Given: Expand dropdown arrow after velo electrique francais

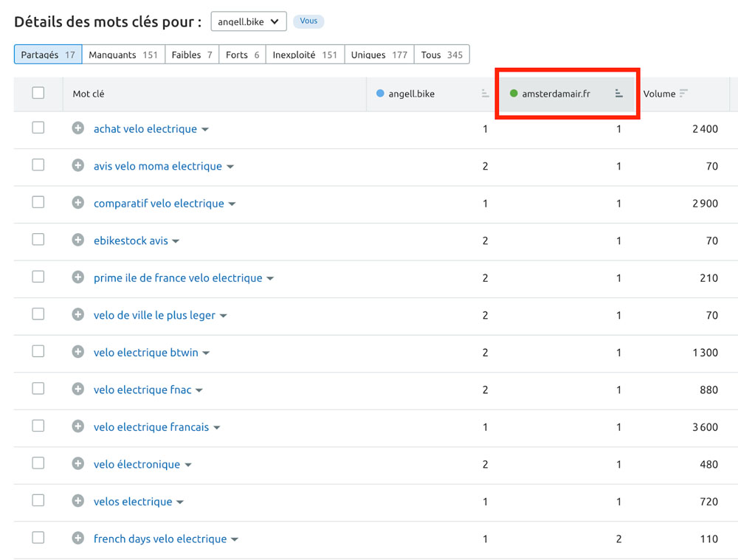Looking at the screenshot, I should tap(216, 428).
